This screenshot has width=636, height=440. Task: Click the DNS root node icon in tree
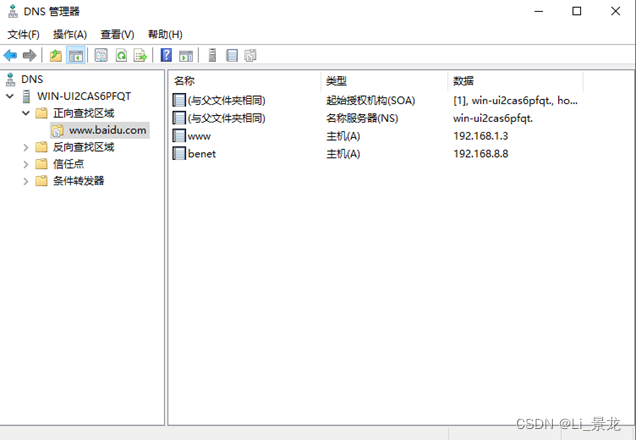[x=11, y=79]
